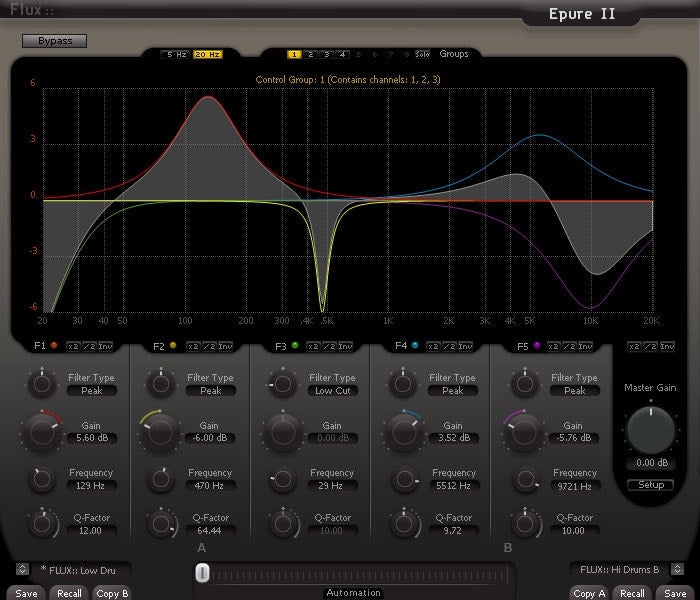Viewport: 700px width, 600px height.
Task: Click the master section /2 button
Action: tap(650, 346)
